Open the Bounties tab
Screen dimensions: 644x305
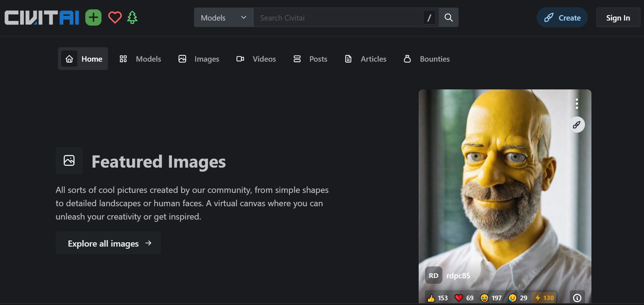click(427, 59)
